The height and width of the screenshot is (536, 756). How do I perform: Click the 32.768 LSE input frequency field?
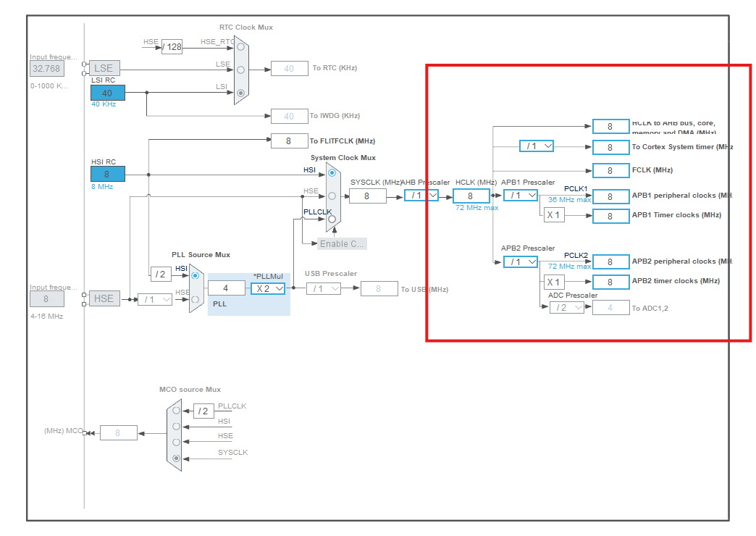pyautogui.click(x=46, y=69)
